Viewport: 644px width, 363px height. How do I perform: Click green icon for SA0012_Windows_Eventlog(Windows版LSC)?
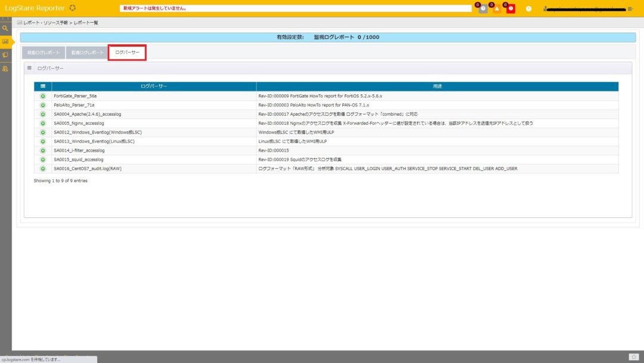[43, 133]
